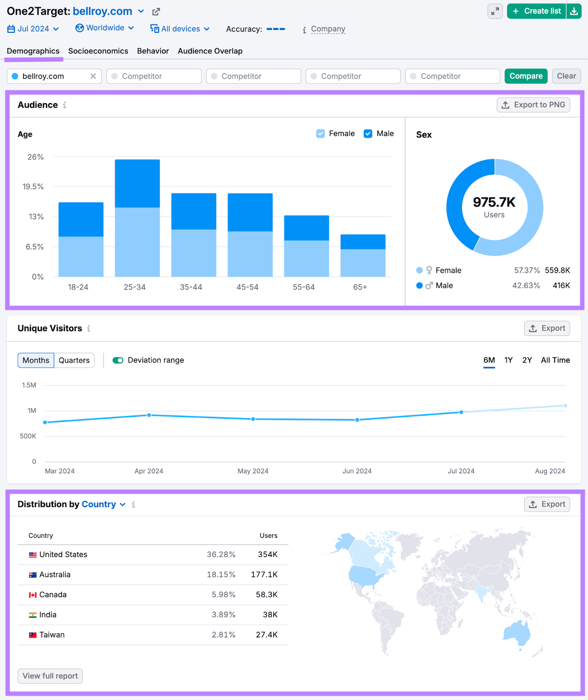588x700 pixels.
Task: Open bellroy.com external link icon
Action: coord(156,12)
